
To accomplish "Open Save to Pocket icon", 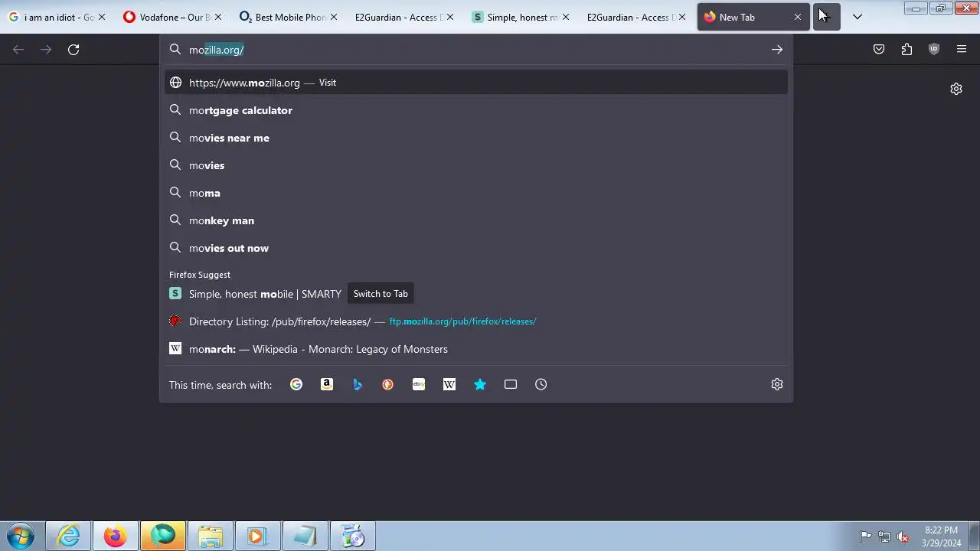I will pyautogui.click(x=879, y=50).
